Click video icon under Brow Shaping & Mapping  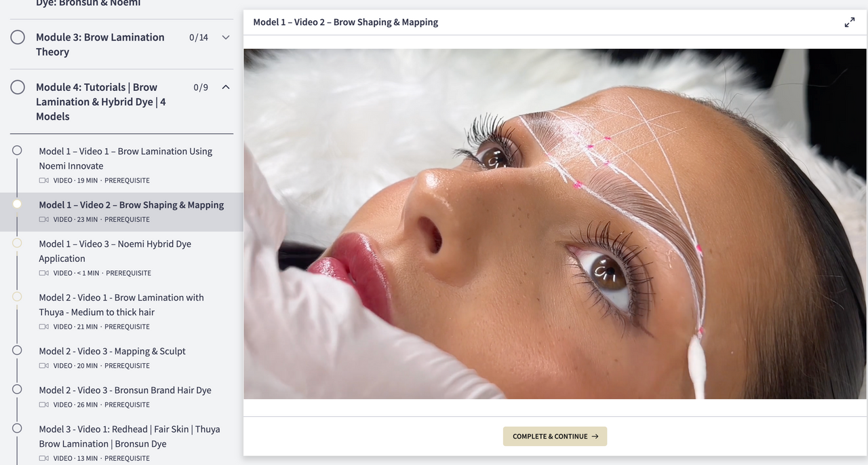point(44,219)
